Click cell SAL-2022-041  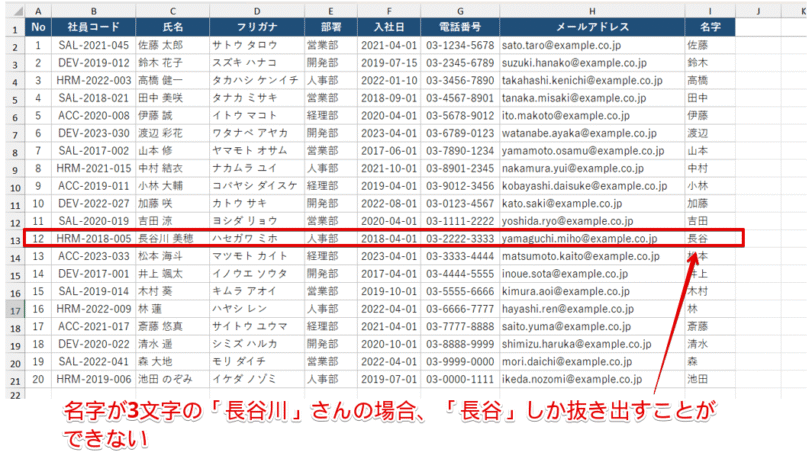point(93,362)
